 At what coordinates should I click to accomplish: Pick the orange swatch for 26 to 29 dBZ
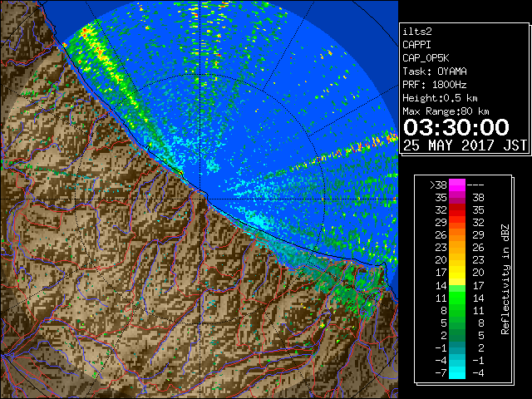click(x=457, y=235)
